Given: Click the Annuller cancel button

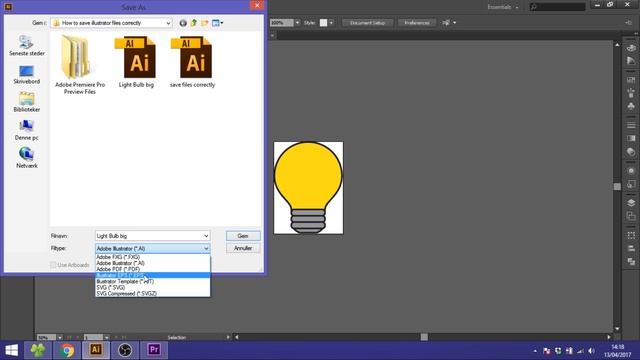Looking at the screenshot, I should (243, 248).
